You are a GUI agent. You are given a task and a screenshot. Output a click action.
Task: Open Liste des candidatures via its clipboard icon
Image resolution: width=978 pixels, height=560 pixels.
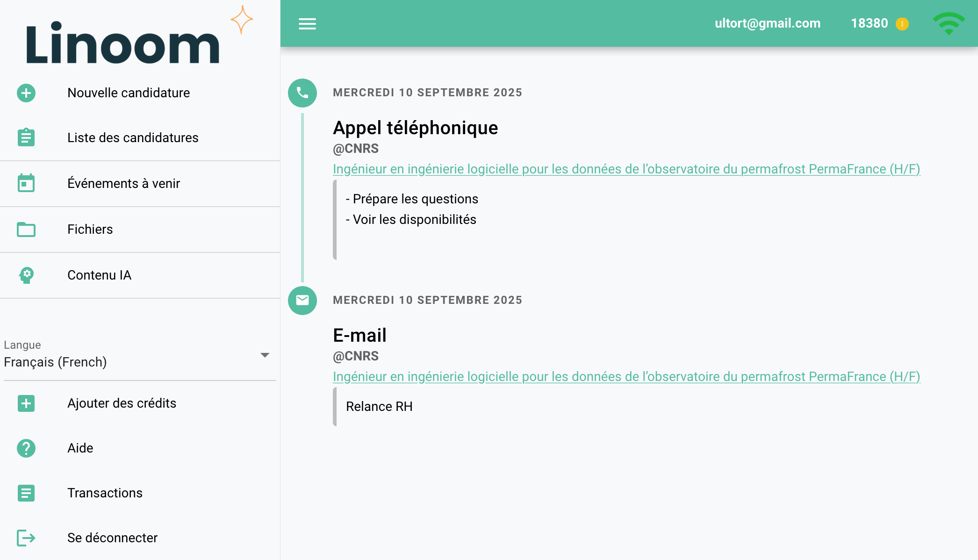[26, 137]
